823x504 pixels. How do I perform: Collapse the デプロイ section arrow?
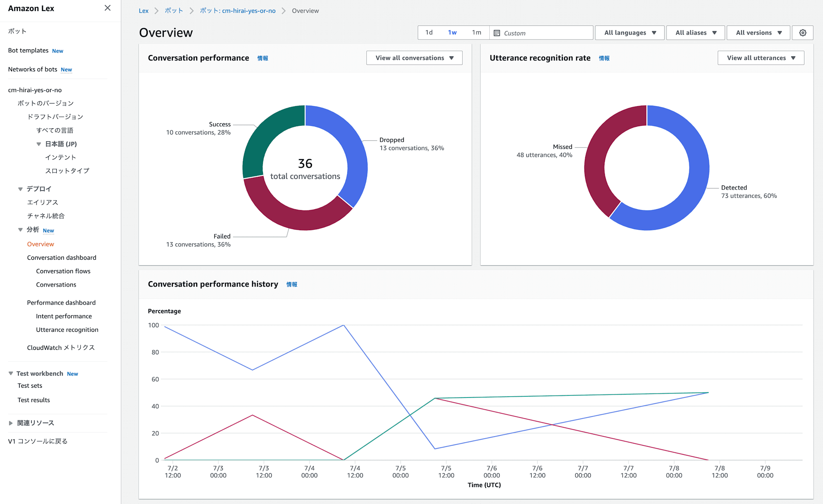(20, 189)
